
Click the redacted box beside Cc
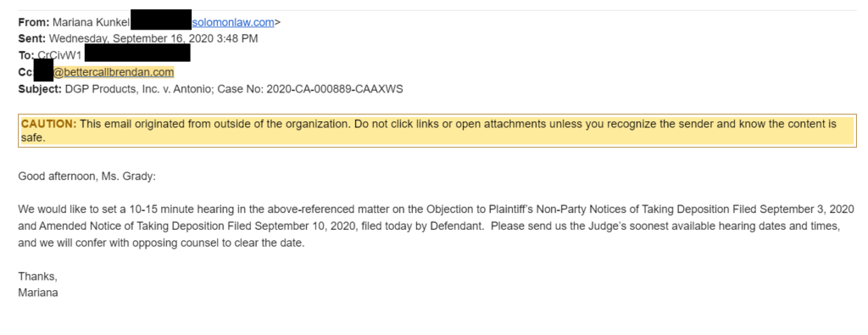[x=43, y=70]
